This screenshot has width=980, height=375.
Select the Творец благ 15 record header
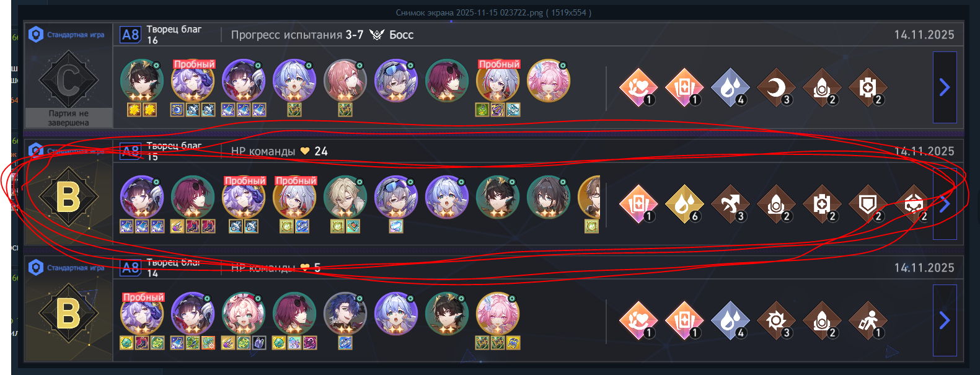click(x=174, y=151)
